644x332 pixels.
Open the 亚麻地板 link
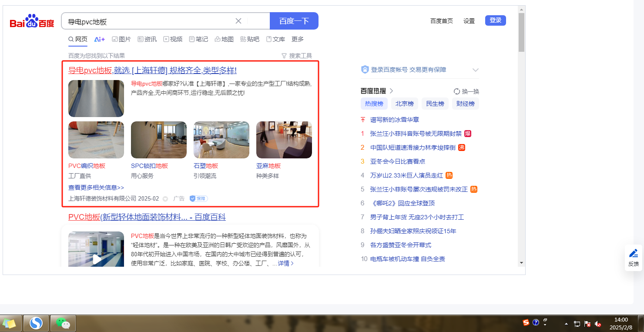tap(268, 166)
